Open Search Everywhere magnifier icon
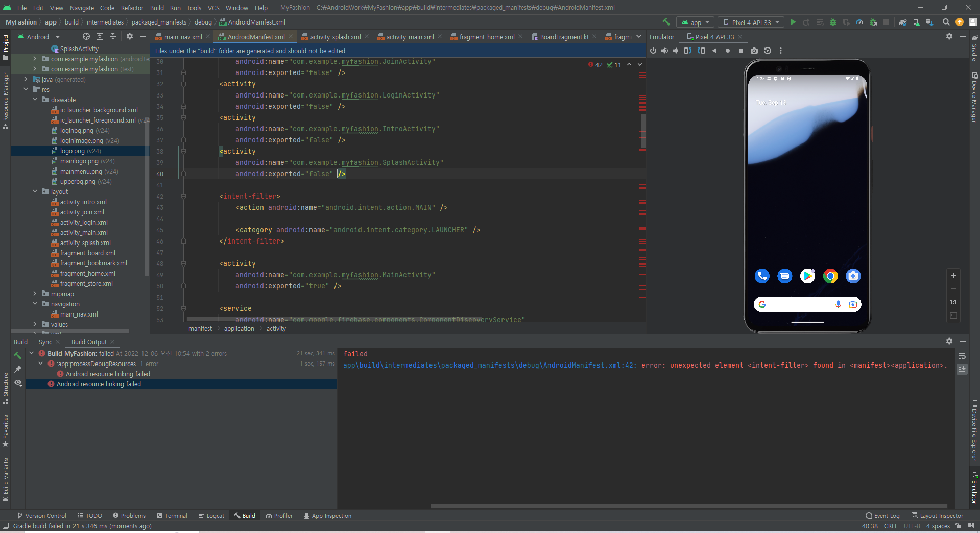 tap(946, 22)
